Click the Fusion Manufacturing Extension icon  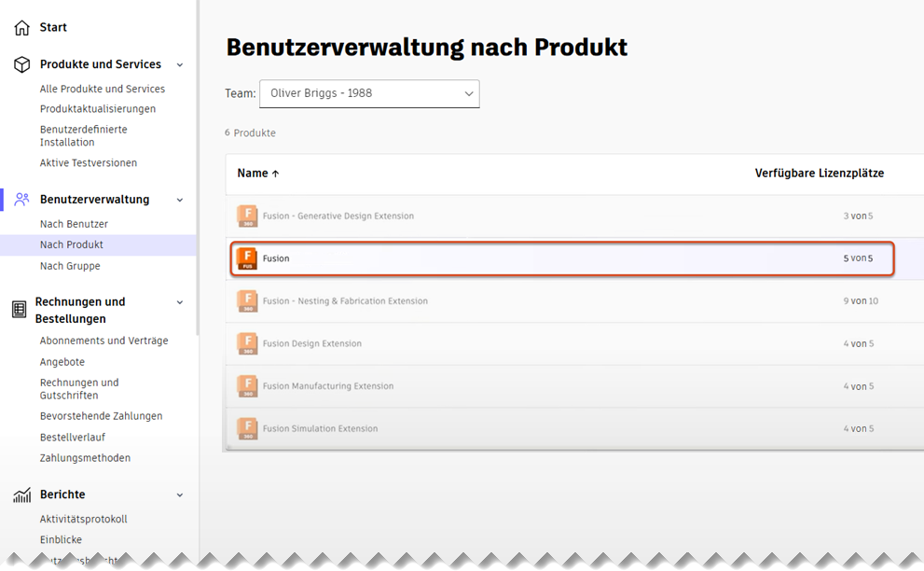[247, 385]
